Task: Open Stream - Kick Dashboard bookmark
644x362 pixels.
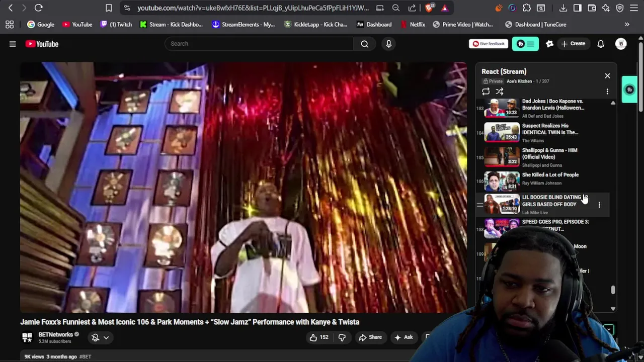Action: (172, 24)
